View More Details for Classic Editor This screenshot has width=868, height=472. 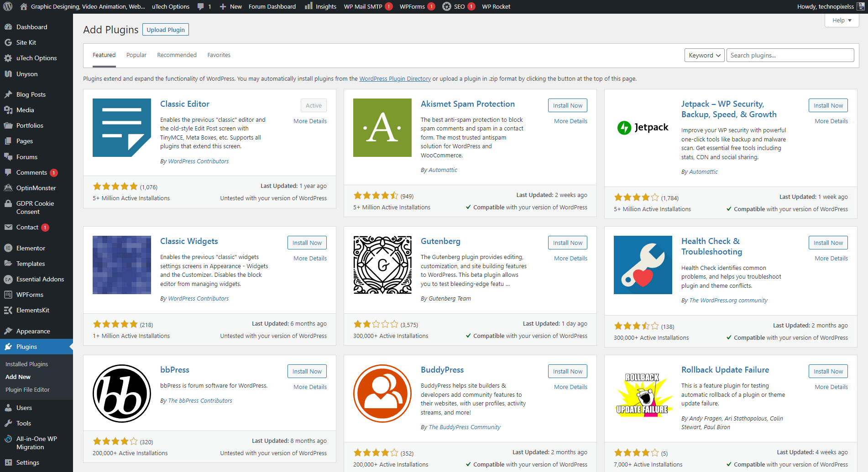[310, 121]
